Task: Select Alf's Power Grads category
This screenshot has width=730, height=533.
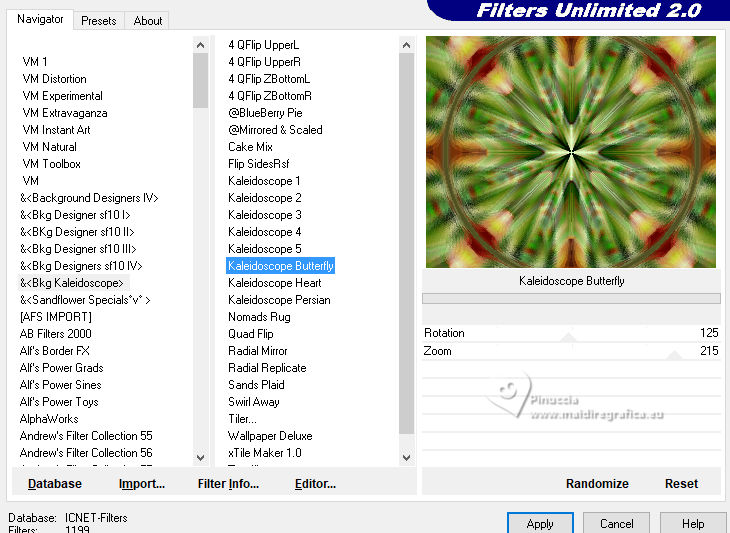Action: (61, 368)
